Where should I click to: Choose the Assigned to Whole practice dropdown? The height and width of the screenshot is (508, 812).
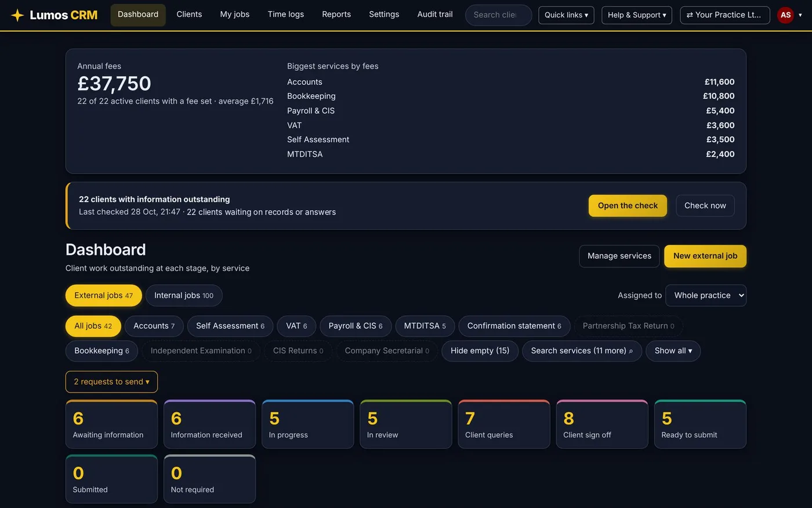706,296
